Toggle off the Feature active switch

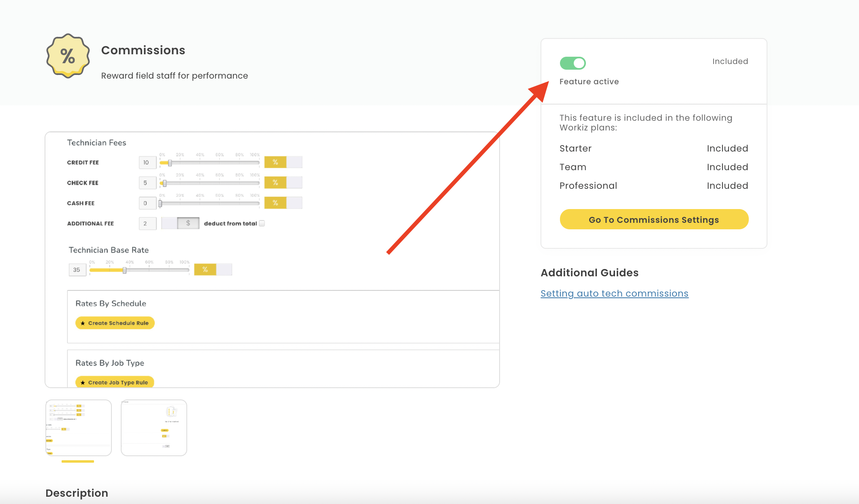pyautogui.click(x=573, y=63)
